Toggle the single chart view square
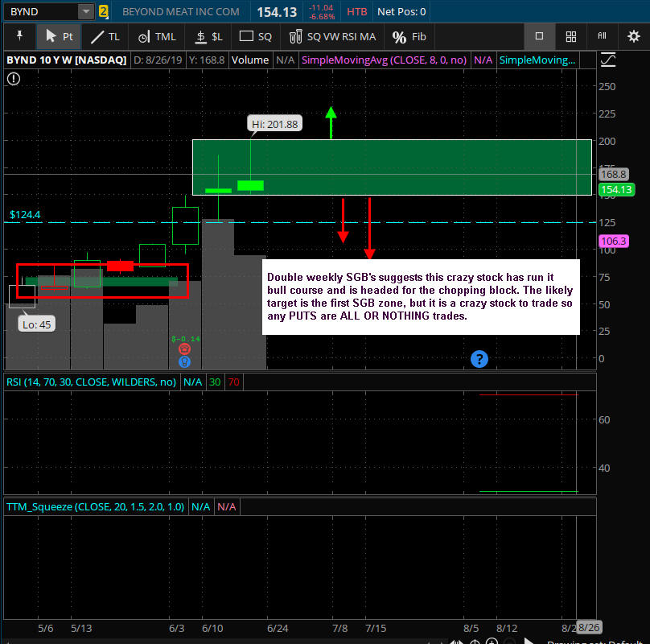The height and width of the screenshot is (644, 650). (x=539, y=36)
